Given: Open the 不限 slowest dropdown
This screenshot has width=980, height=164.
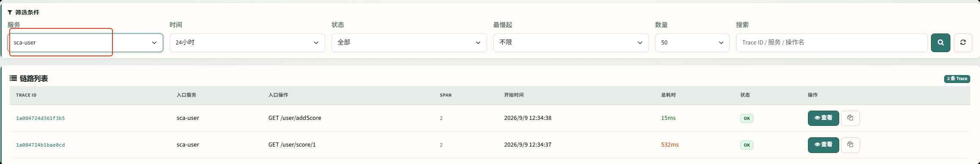Looking at the screenshot, I should tap(571, 43).
